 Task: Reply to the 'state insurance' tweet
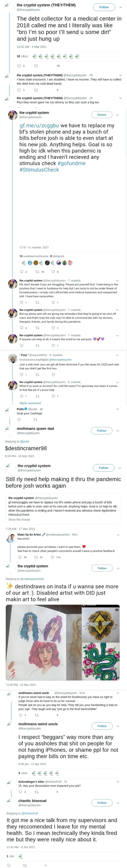tap(19, 90)
